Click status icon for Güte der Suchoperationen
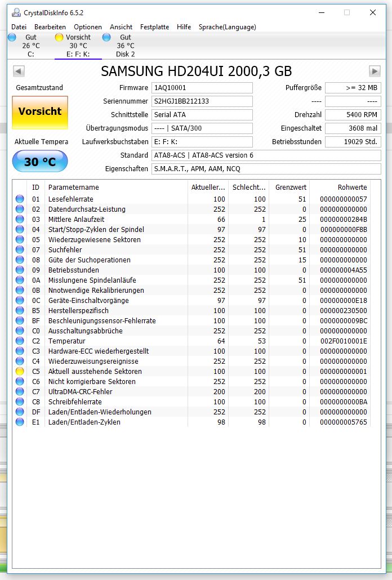The height and width of the screenshot is (580, 392). [20, 260]
